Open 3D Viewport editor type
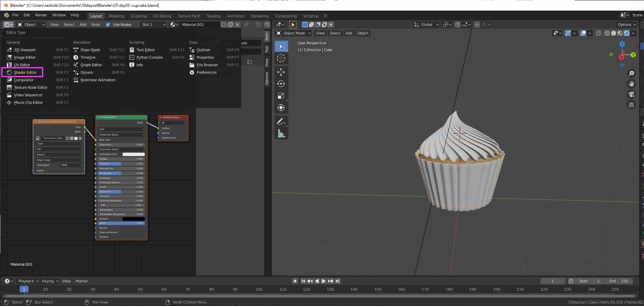This screenshot has height=306, width=644. point(25,50)
